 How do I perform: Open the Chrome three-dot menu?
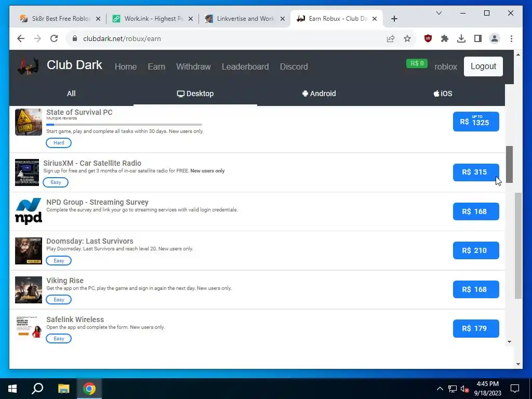pyautogui.click(x=511, y=38)
